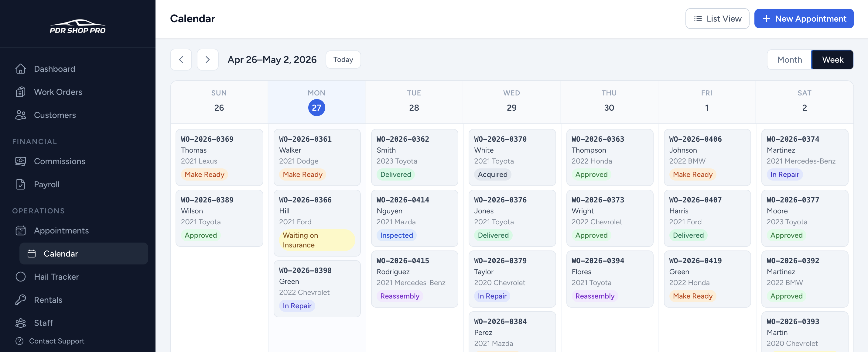Click the Hail Tracker circle icon
This screenshot has width=868, height=352.
tap(21, 277)
